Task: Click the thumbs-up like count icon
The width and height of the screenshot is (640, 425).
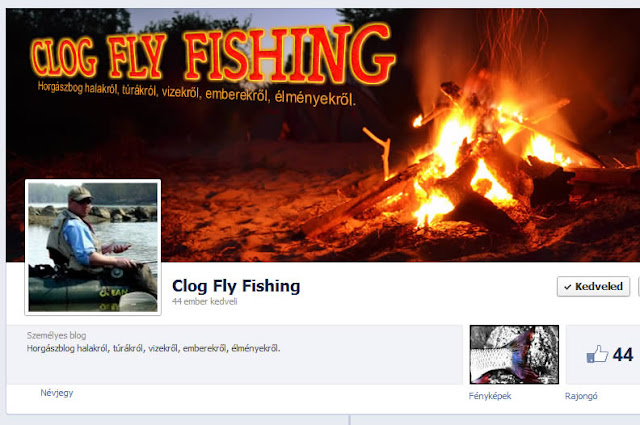Action: [597, 354]
